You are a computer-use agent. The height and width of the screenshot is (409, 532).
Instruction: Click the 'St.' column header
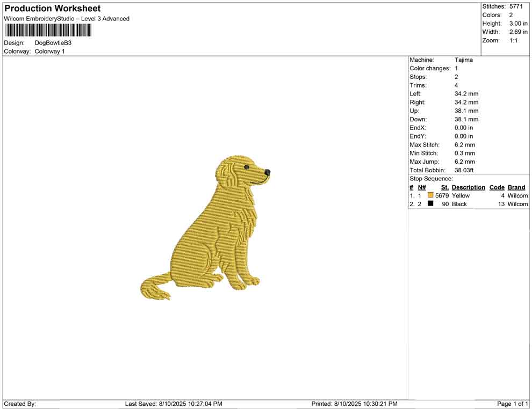[445, 187]
